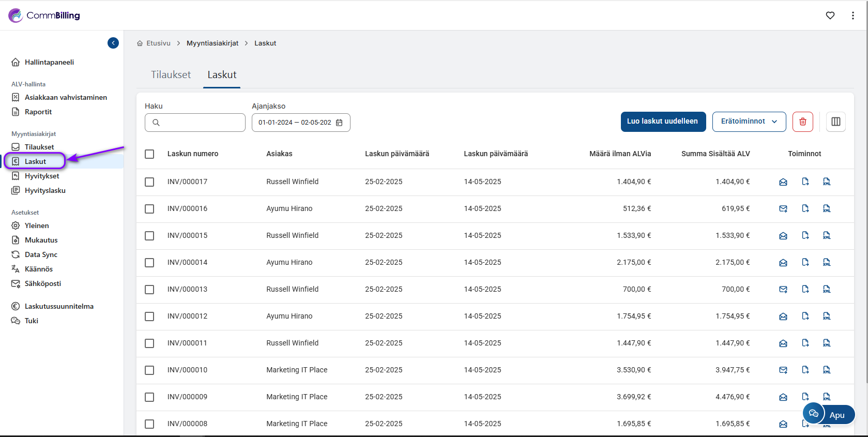868x437 pixels.
Task: Open the column layout settings icon
Action: pos(835,122)
